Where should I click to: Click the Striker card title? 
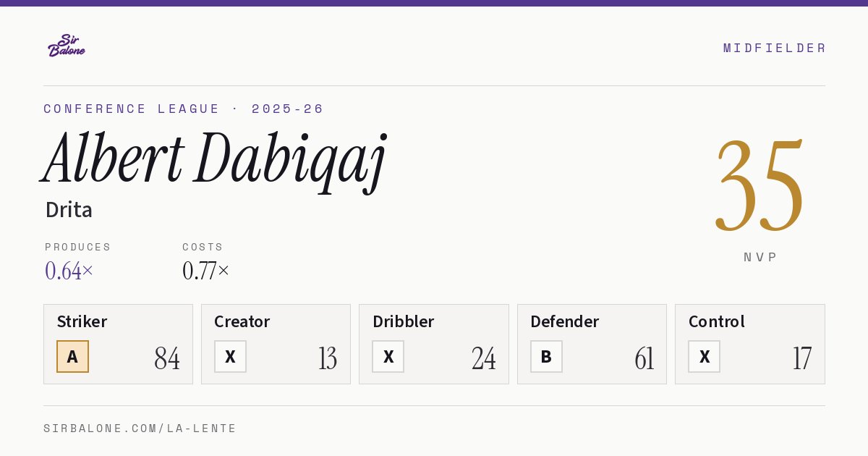pyautogui.click(x=82, y=321)
